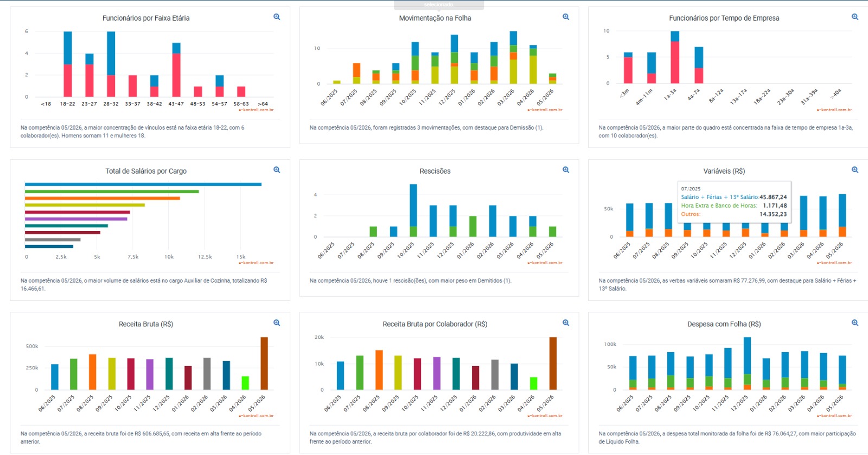Click the green 01/2026 bar in the Rescisões chart

473,226
